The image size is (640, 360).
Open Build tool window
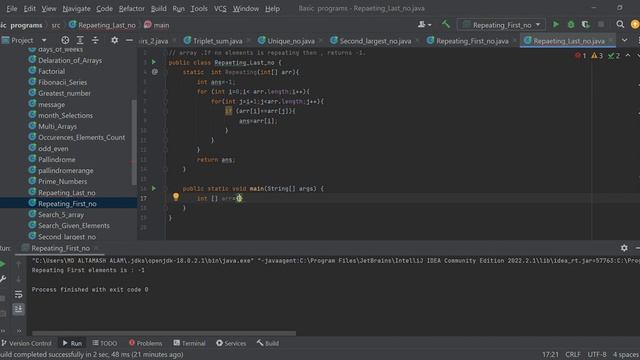(x=268, y=343)
